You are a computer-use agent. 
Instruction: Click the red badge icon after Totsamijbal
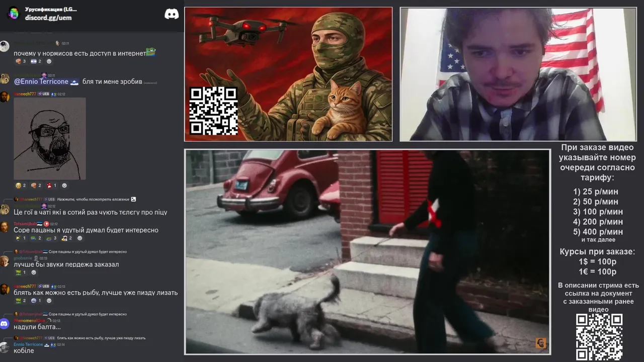pyautogui.click(x=46, y=224)
